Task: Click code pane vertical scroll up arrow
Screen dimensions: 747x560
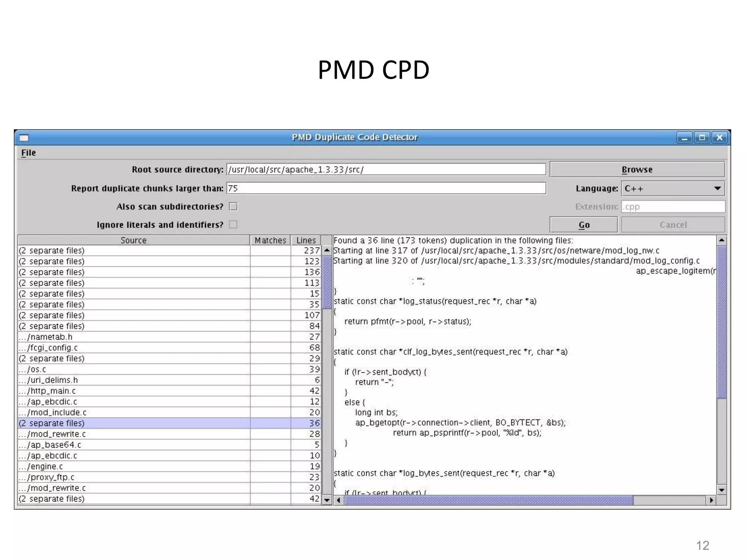Action: pyautogui.click(x=721, y=240)
